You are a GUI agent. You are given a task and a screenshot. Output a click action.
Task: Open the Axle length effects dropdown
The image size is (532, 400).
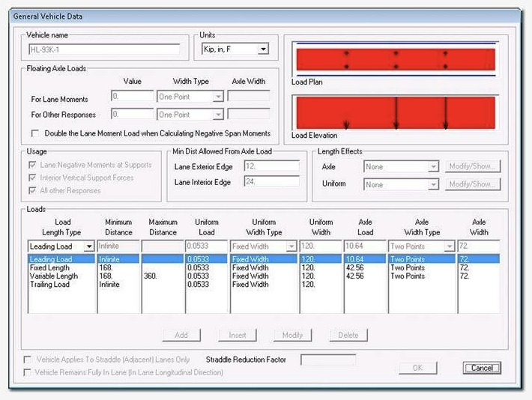[433, 167]
